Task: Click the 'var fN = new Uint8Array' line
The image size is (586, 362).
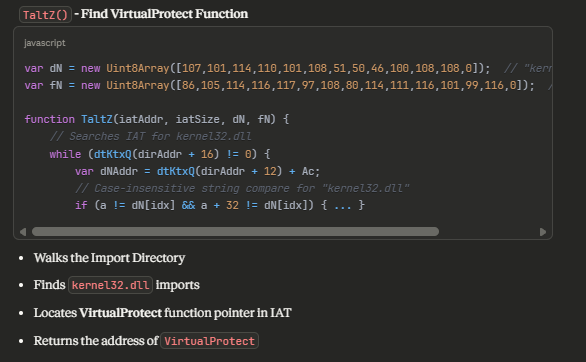Action: pyautogui.click(x=288, y=86)
